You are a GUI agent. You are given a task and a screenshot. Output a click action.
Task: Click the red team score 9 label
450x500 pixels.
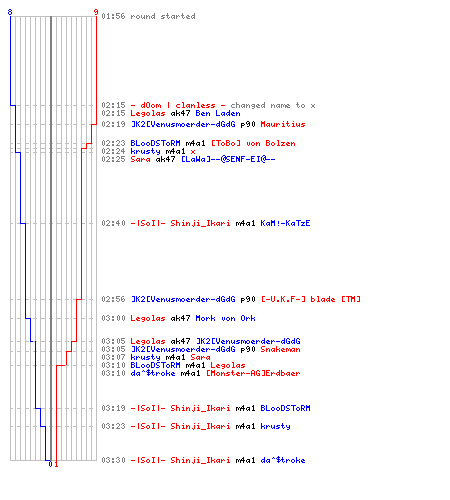point(96,12)
